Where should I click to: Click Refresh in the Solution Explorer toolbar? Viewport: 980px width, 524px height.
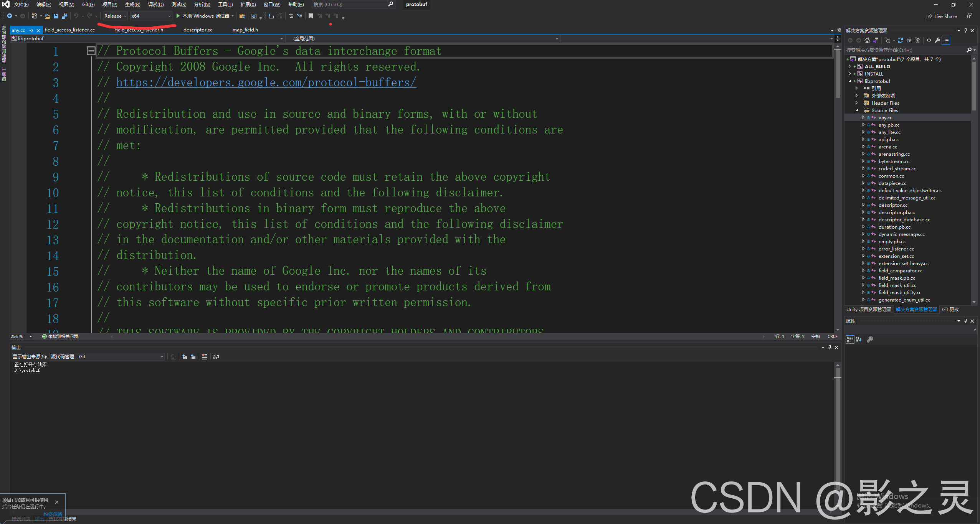[x=901, y=40]
